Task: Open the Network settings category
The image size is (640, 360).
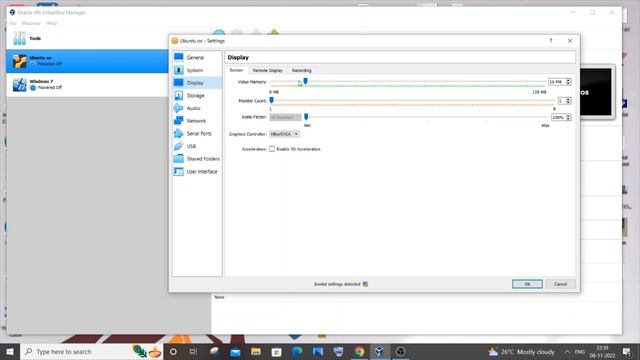Action: click(197, 121)
